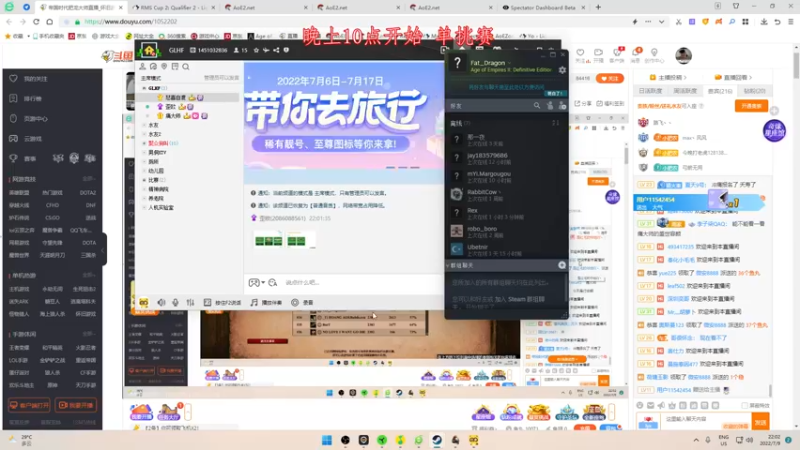Select the 水友2 channel in YY tree
Screen dimensions: 800x450
pyautogui.click(x=155, y=134)
